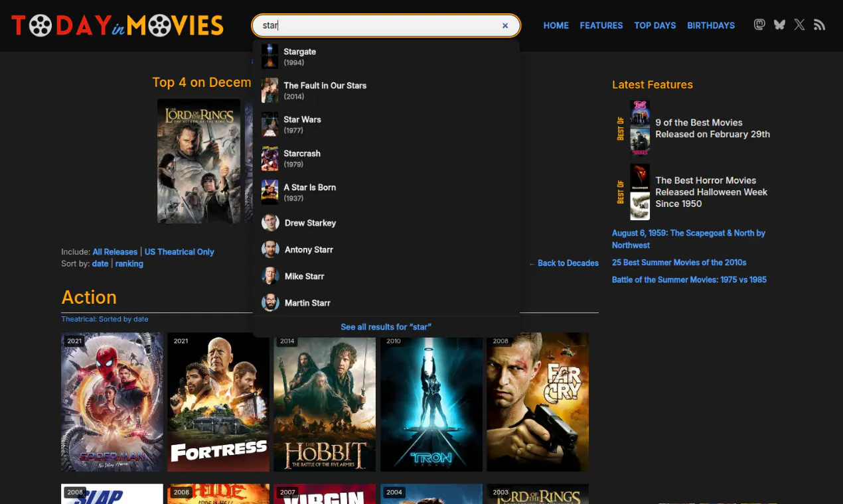Screen dimensions: 843x504
Task: Open Best Horror Movies Halloween Week feature
Action: click(712, 192)
